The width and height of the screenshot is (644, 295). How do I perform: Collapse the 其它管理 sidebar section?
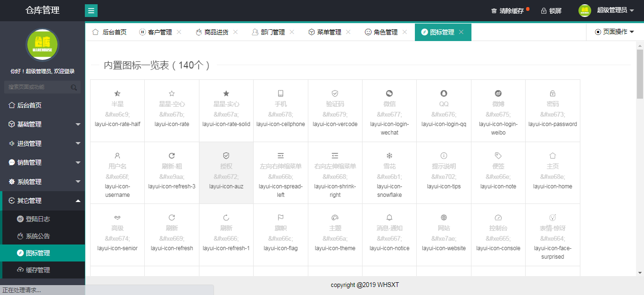pos(42,201)
